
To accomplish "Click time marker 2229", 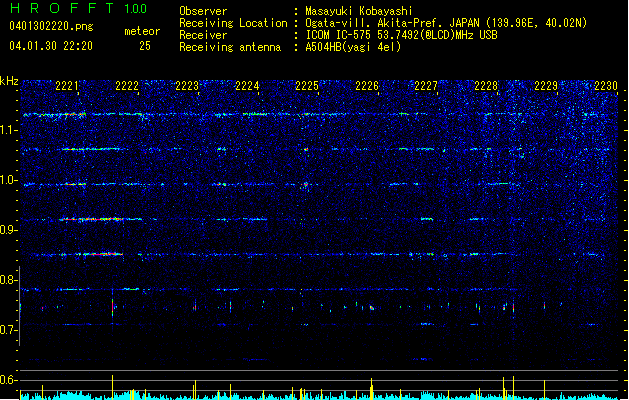I will coord(546,85).
